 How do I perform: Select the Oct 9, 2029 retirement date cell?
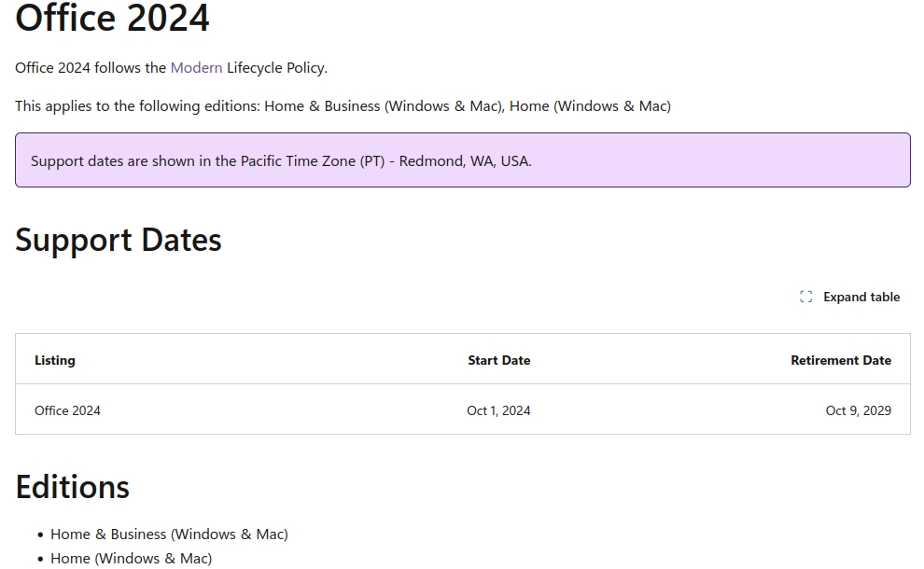tap(858, 410)
